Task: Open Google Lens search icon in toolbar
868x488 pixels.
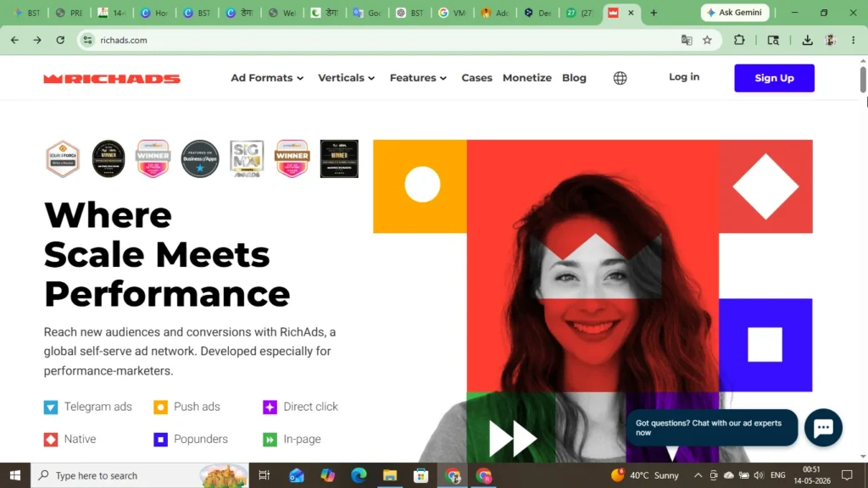Action: (773, 40)
